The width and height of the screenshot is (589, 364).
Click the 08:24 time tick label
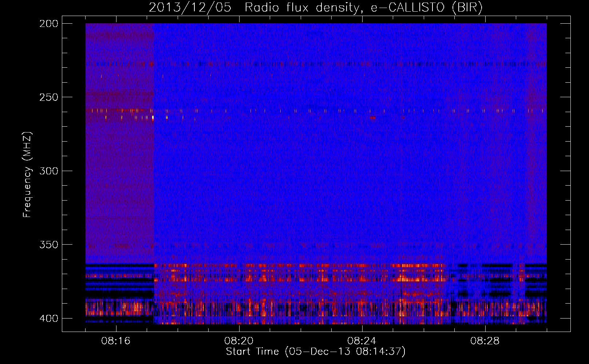tap(362, 341)
